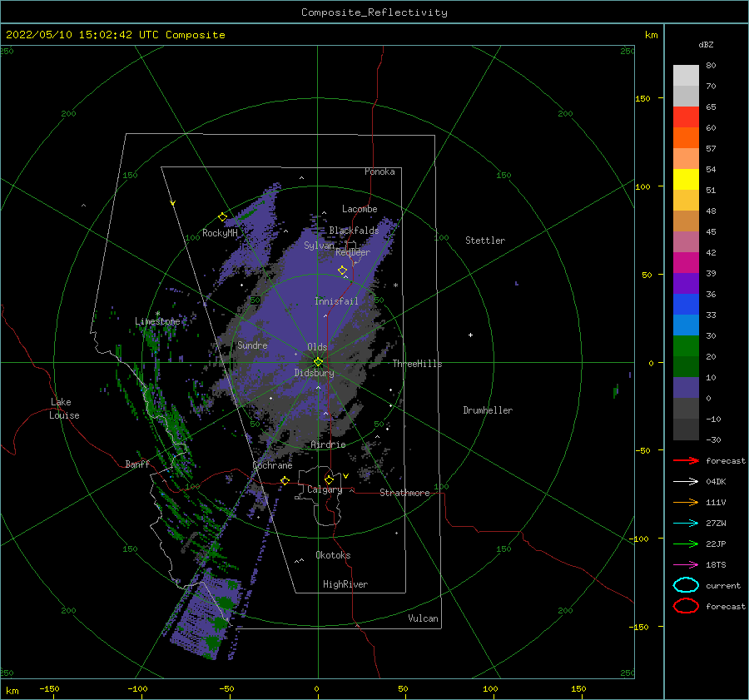Click the red forecast ellipse in legend
The image size is (749, 700).
click(x=686, y=606)
